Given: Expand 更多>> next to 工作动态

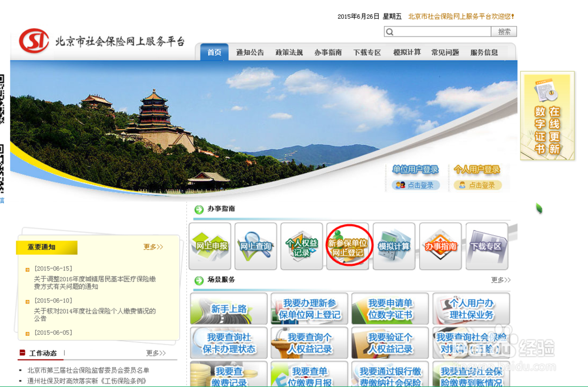Looking at the screenshot, I should [155, 352].
